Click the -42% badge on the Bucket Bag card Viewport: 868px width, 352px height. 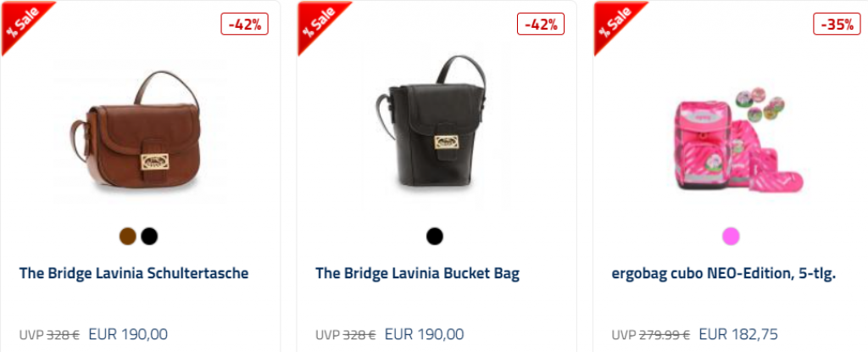[541, 25]
